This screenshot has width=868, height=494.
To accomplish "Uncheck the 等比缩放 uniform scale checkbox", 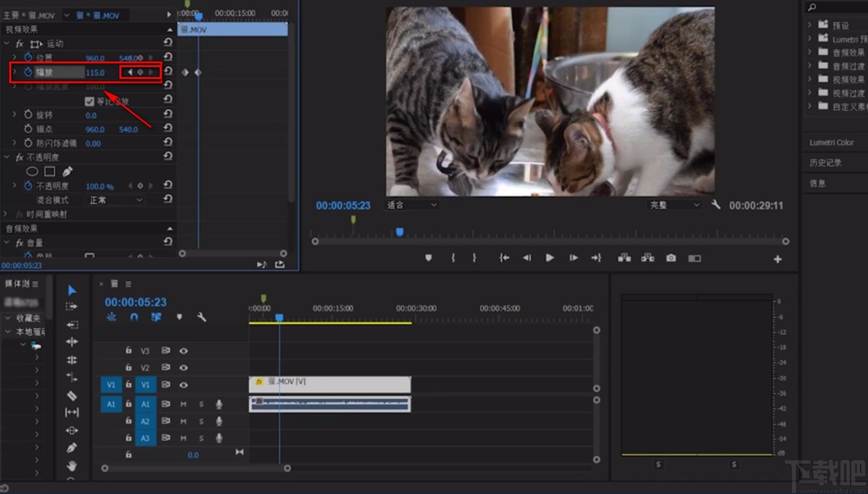I will pyautogui.click(x=90, y=101).
